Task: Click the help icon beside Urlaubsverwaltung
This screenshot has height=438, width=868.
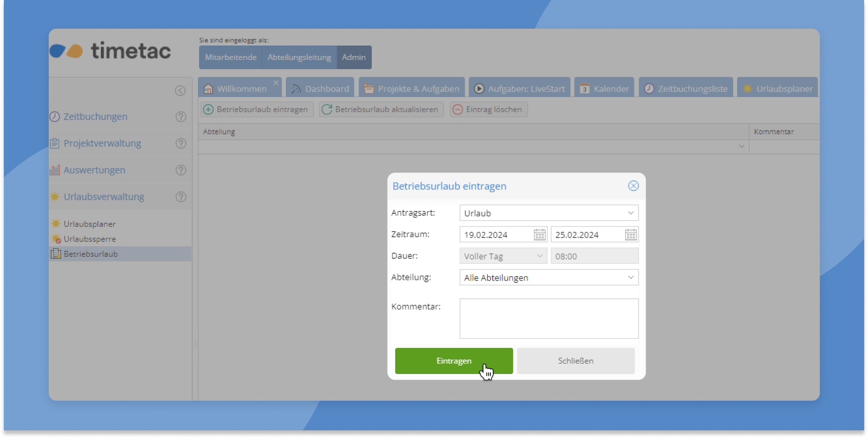Action: tap(181, 197)
